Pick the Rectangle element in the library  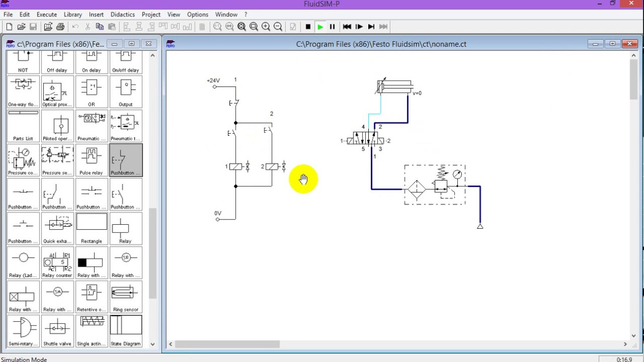pos(92,228)
